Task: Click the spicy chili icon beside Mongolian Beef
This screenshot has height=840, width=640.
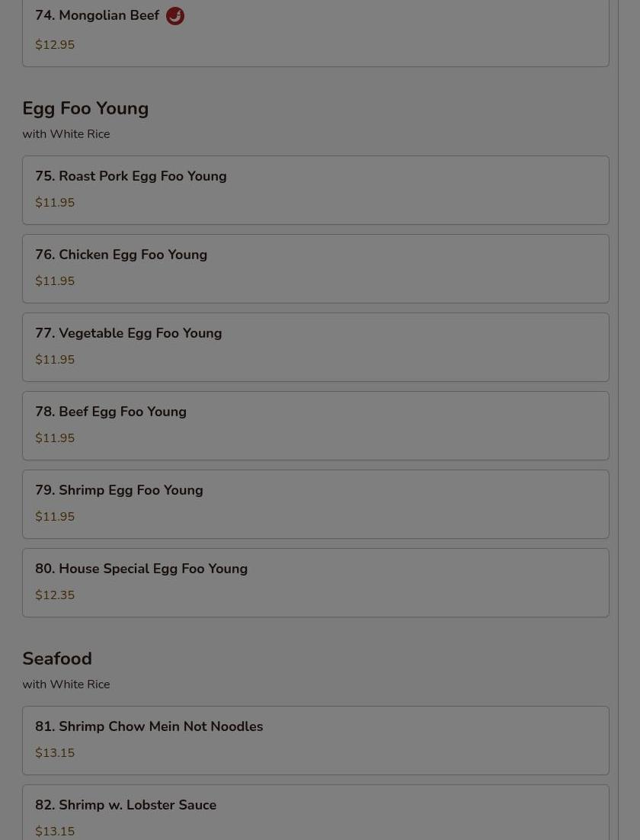Action: tap(175, 16)
